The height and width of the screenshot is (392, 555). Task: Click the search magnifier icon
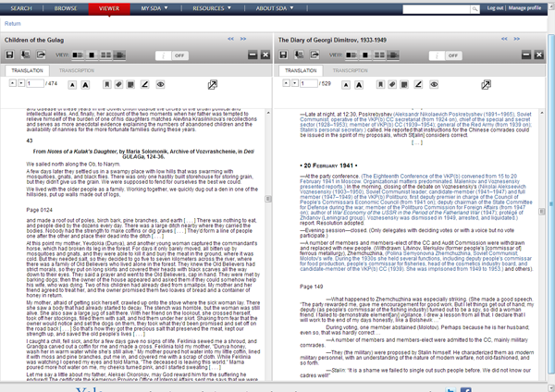[475, 9]
